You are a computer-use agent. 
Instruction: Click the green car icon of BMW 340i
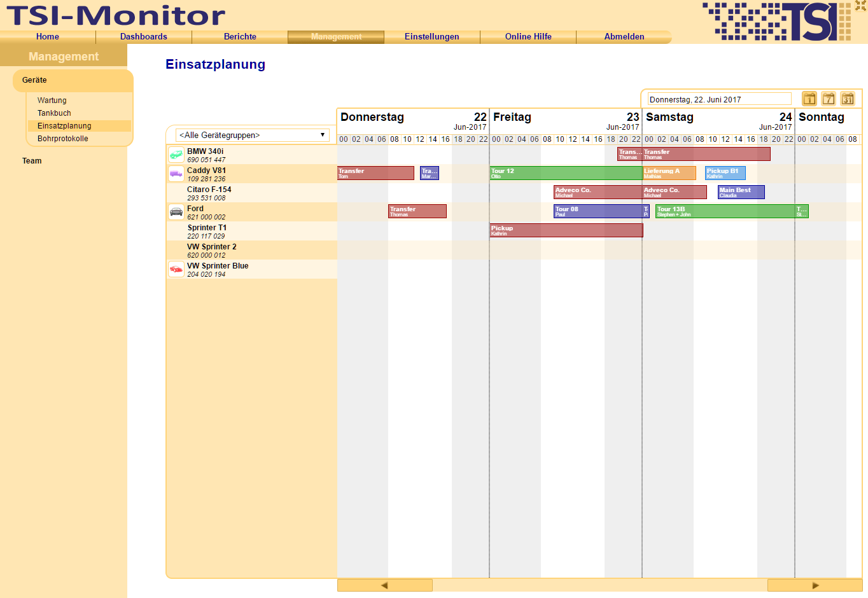click(176, 155)
